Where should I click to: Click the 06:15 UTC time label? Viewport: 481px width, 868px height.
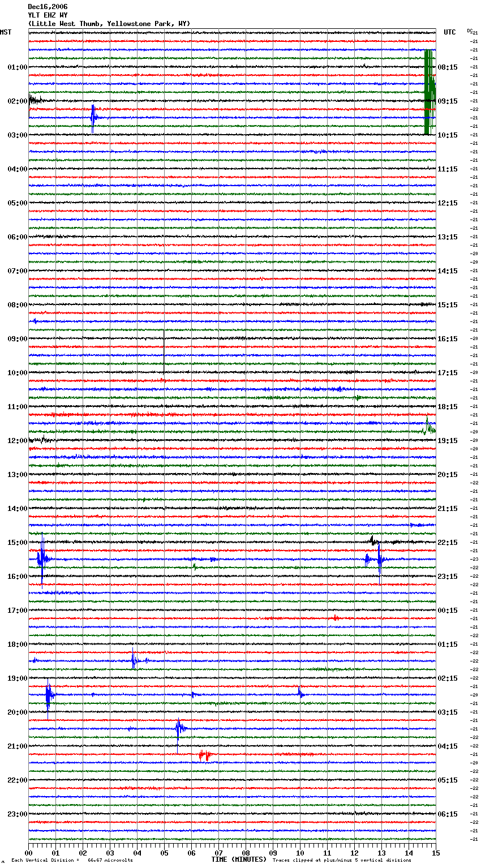click(448, 814)
